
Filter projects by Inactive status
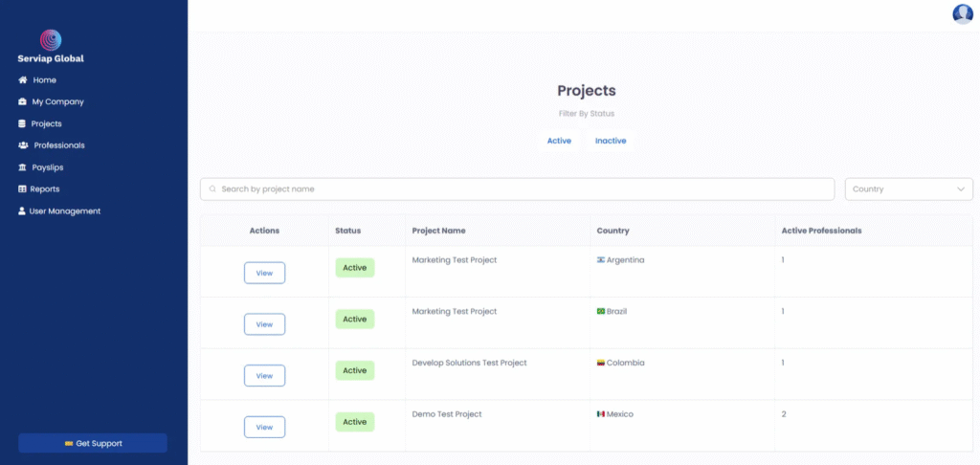pos(611,141)
